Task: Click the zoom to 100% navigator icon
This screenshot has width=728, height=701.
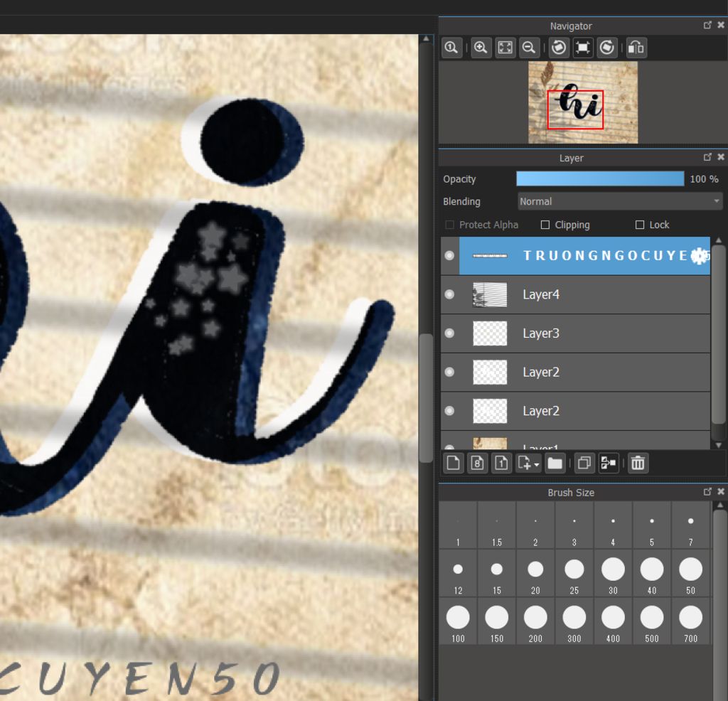Action: pos(451,48)
